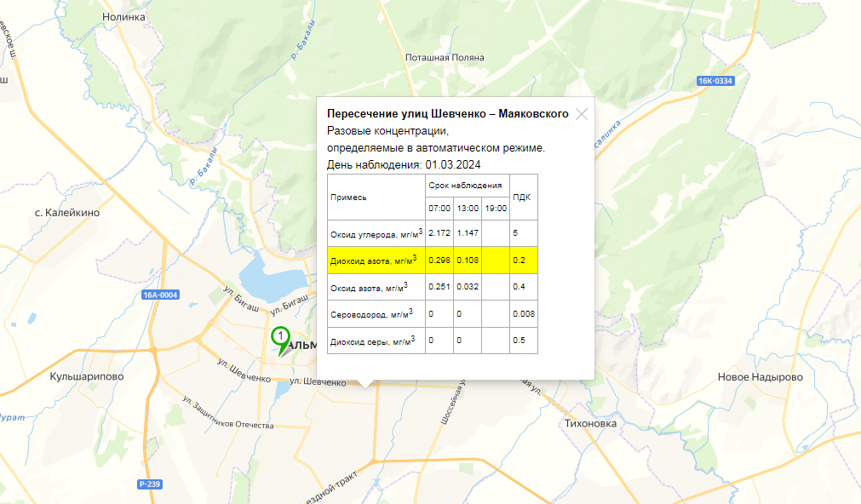Click the Кульшарипово place label
This screenshot has width=861, height=504.
point(88,375)
